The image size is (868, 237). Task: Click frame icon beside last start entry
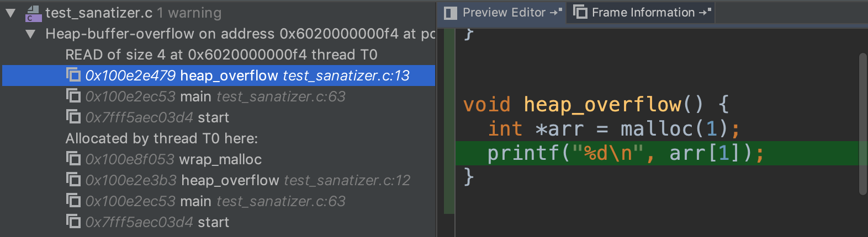pyautogui.click(x=73, y=222)
